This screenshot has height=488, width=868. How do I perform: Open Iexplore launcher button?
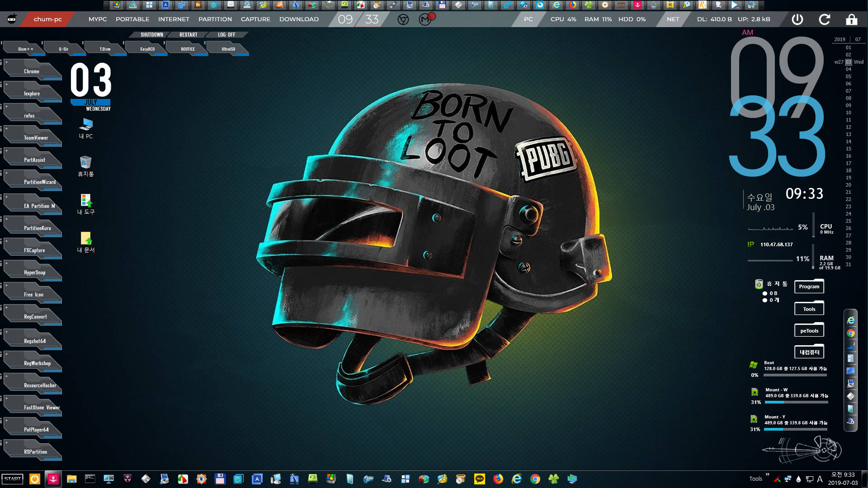(x=33, y=93)
